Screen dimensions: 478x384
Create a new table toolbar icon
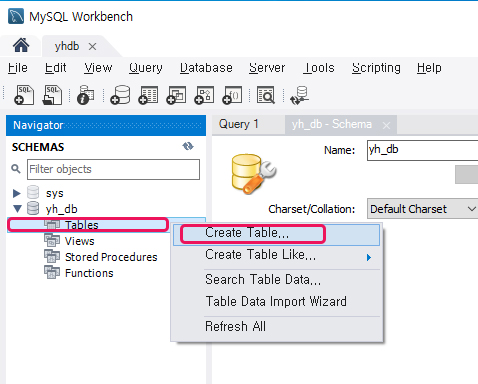click(x=148, y=95)
